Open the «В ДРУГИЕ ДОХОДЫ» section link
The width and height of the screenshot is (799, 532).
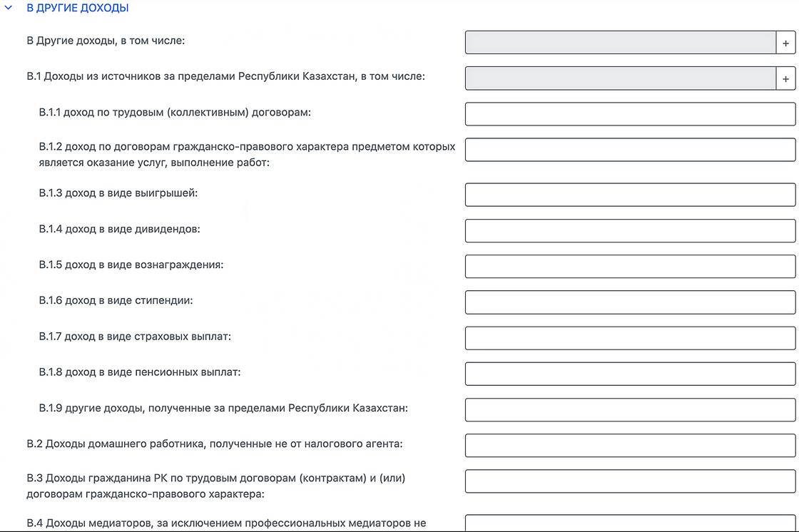tap(77, 8)
